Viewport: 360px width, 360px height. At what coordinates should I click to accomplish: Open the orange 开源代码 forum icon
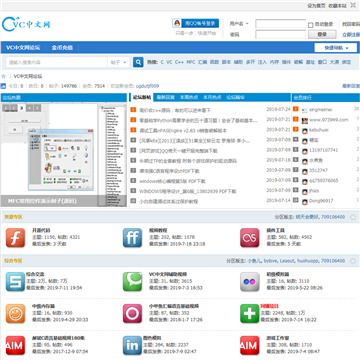tap(15, 238)
